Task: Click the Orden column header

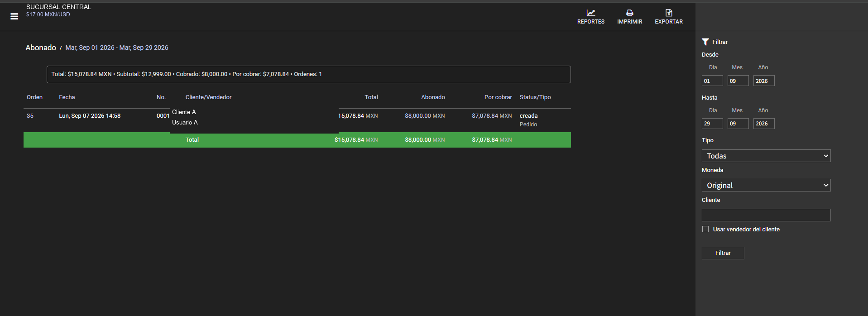Action: tap(34, 97)
